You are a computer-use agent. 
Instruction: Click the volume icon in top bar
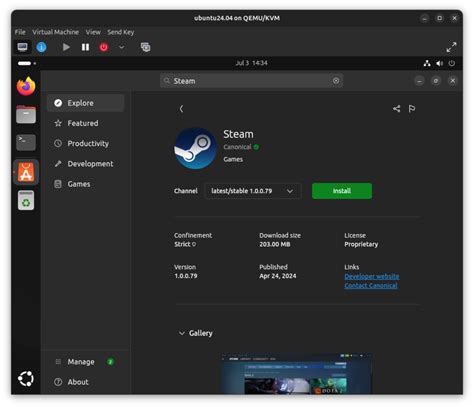tap(440, 63)
